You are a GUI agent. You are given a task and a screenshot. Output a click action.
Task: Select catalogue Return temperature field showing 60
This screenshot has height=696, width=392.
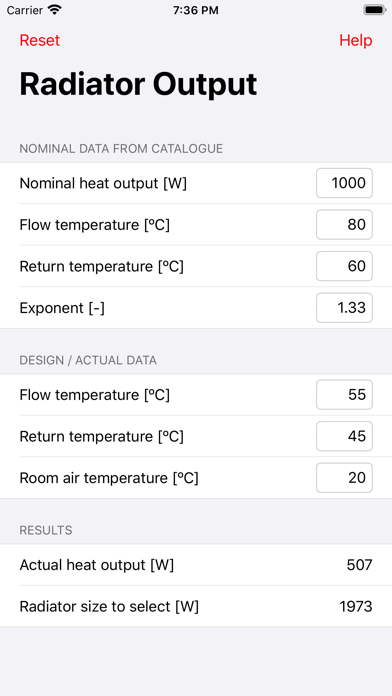[x=344, y=266]
